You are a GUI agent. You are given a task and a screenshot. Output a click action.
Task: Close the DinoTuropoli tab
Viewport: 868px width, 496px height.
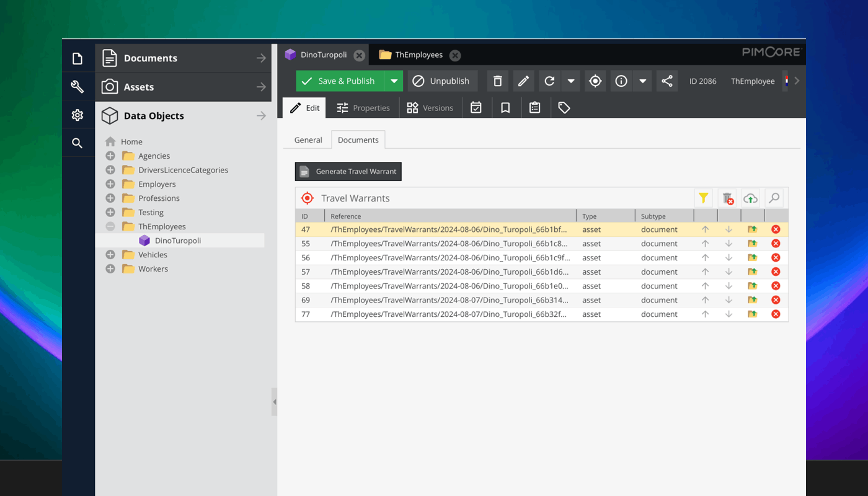359,55
